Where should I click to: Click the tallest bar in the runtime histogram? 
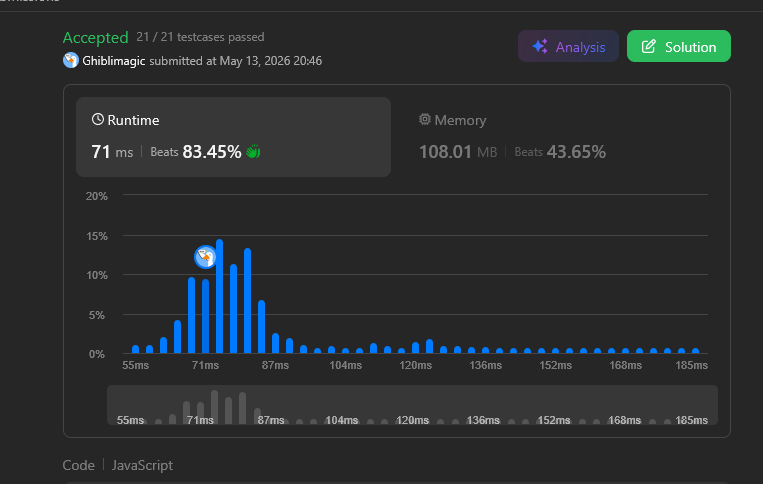point(219,296)
